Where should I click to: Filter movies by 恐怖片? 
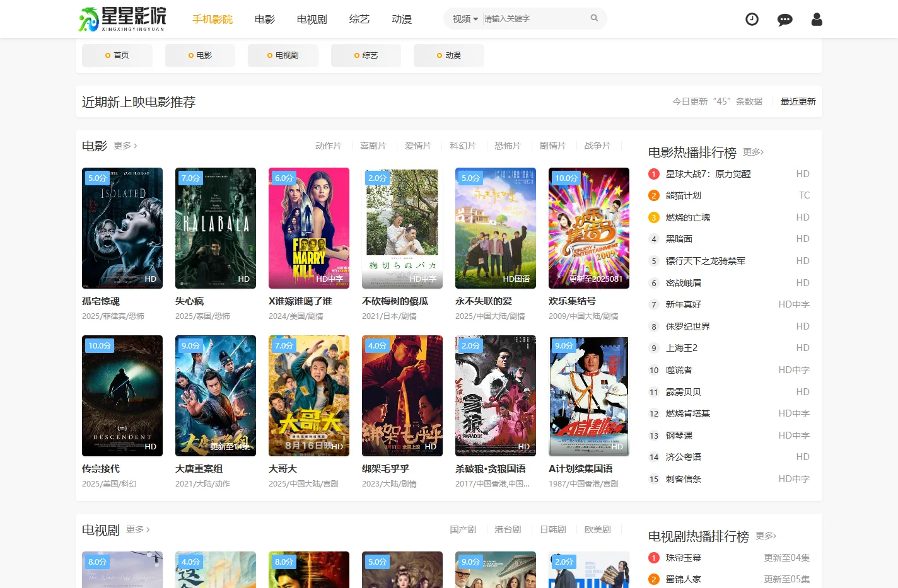click(508, 146)
